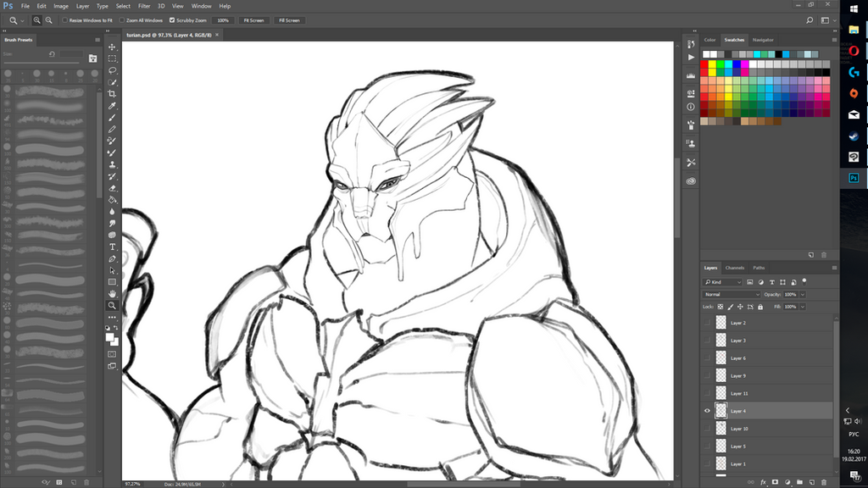Click the Fit Screen button
This screenshot has width=868, height=488.
[x=253, y=20]
